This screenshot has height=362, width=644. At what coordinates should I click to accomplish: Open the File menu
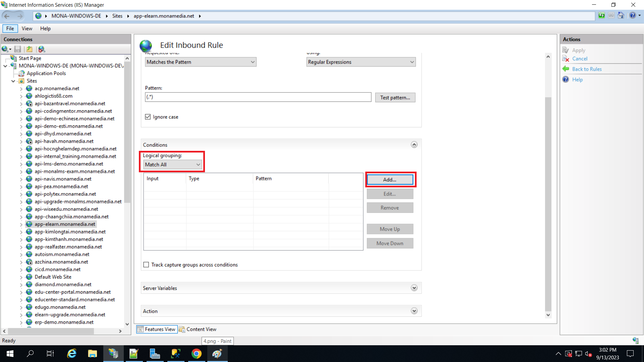(x=10, y=28)
